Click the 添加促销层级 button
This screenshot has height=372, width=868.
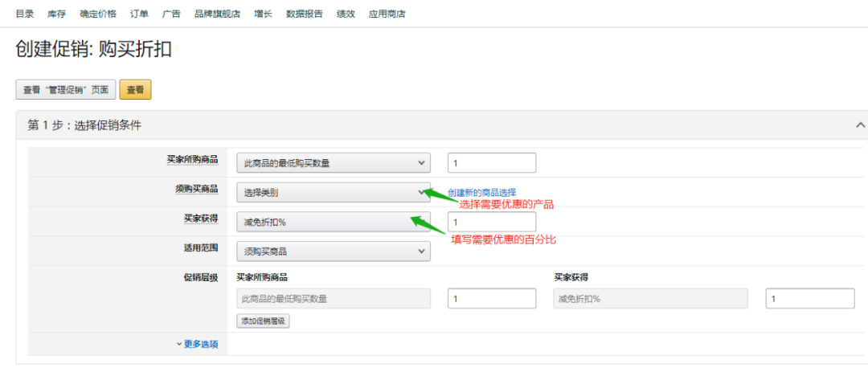click(263, 321)
